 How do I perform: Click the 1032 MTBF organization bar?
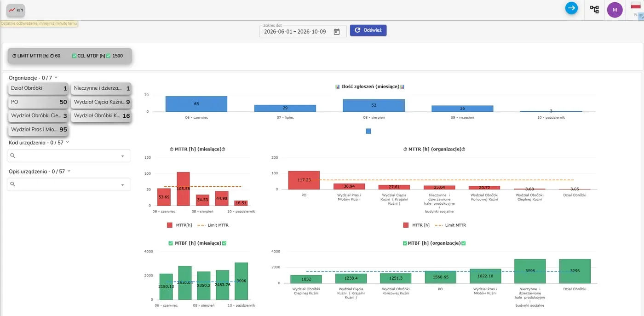coord(306,279)
